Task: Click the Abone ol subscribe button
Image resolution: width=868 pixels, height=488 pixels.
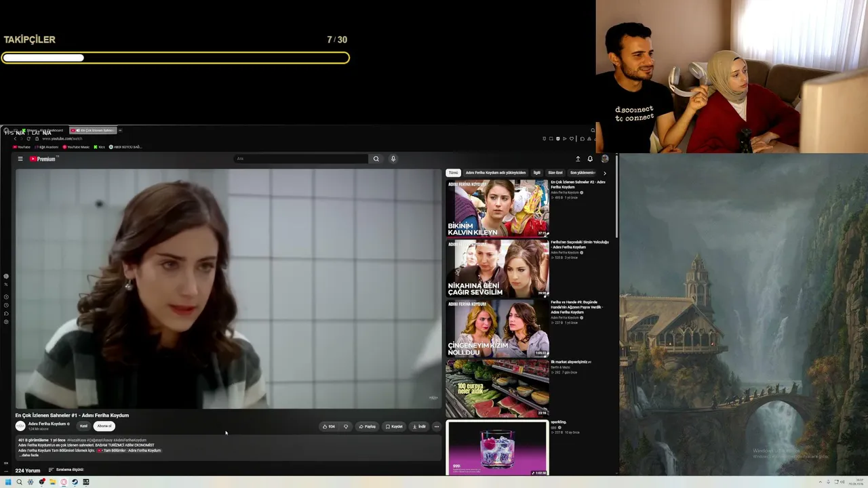Action: [x=104, y=426]
